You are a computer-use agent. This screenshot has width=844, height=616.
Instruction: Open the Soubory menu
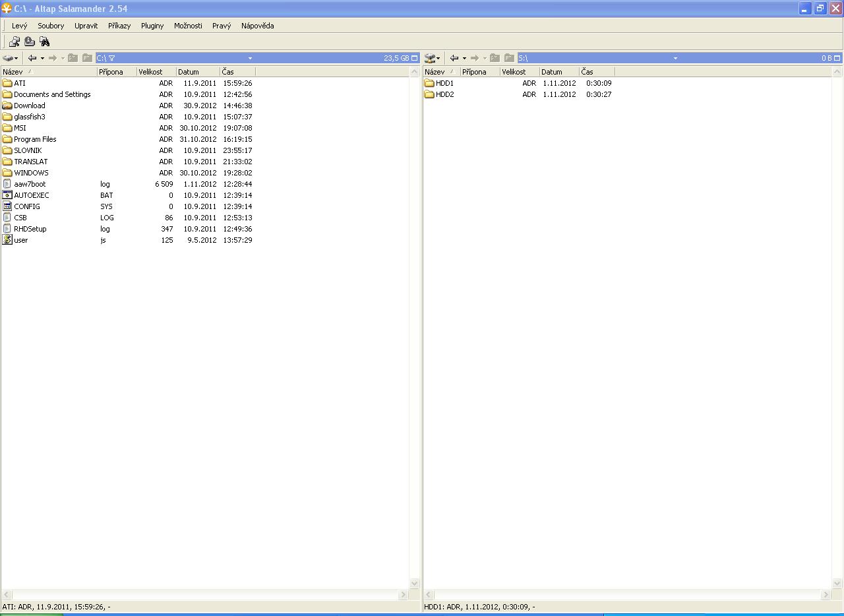tap(51, 26)
